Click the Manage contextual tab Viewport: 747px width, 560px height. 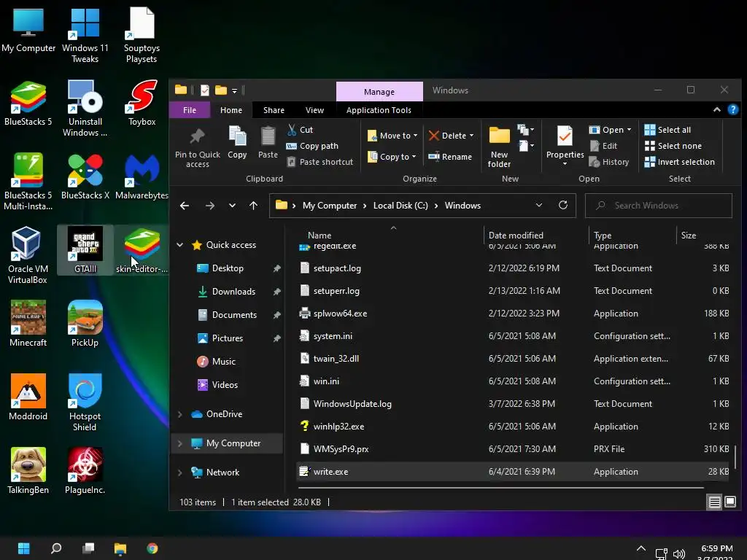pyautogui.click(x=379, y=91)
